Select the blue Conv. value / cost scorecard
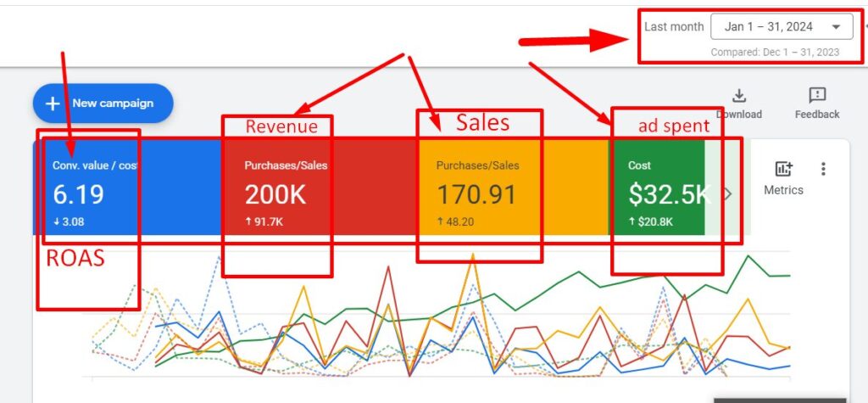The image size is (868, 403). [x=128, y=188]
